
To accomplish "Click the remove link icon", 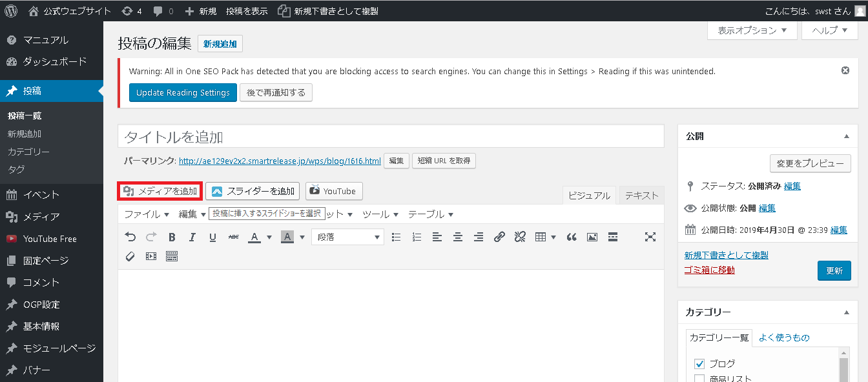I will (520, 237).
